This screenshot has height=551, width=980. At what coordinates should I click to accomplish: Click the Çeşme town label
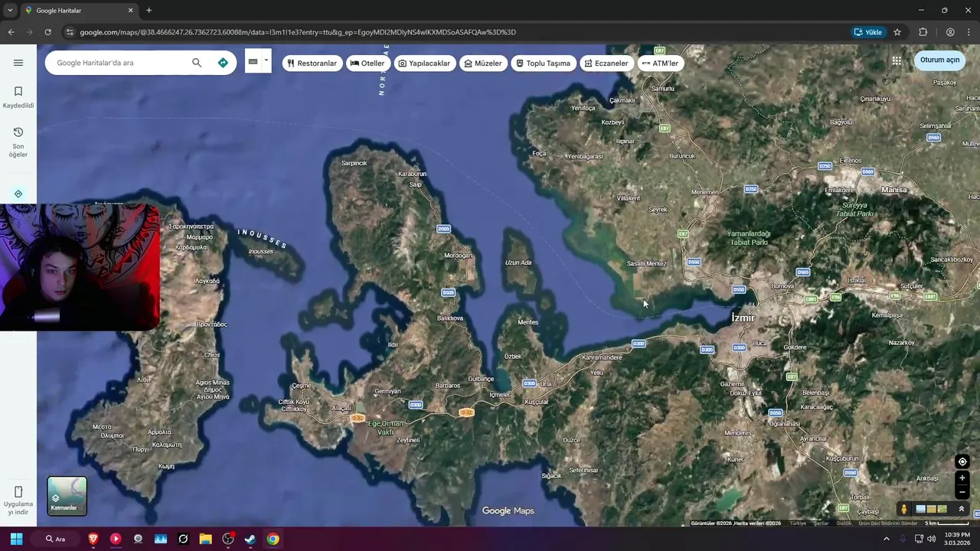(x=302, y=386)
